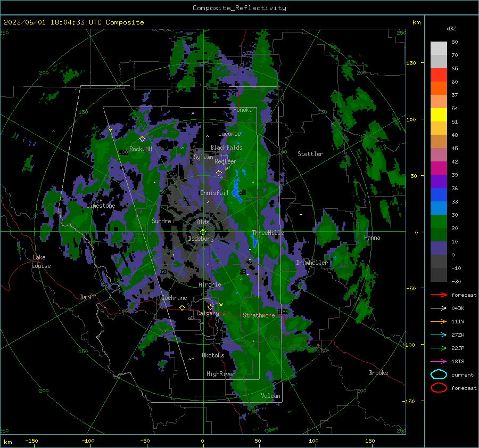Click the Cochrane town label

(x=174, y=298)
